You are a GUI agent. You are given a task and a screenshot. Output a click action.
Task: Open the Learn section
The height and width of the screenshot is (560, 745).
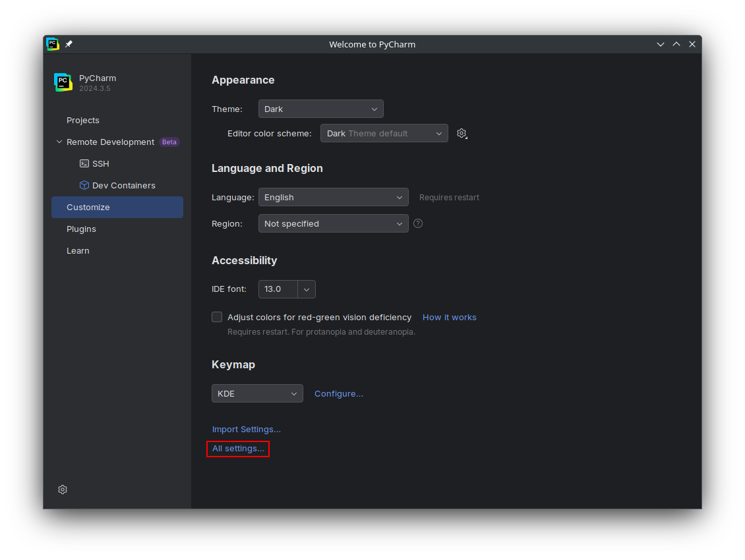(x=78, y=250)
